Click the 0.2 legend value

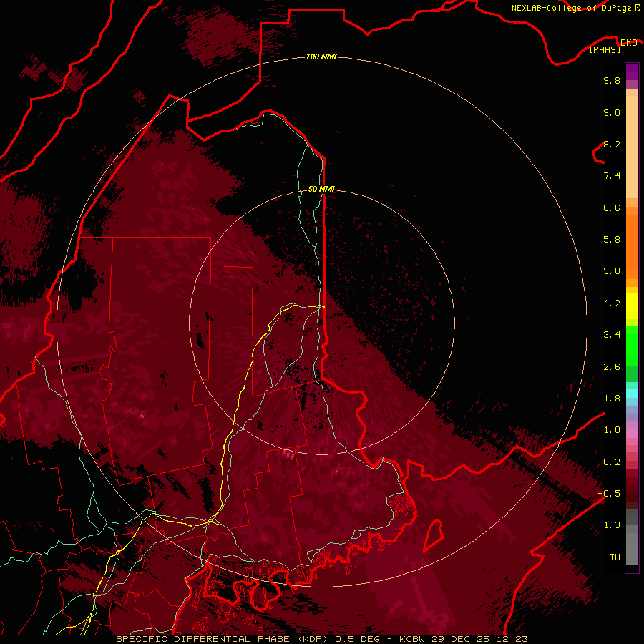point(612,462)
